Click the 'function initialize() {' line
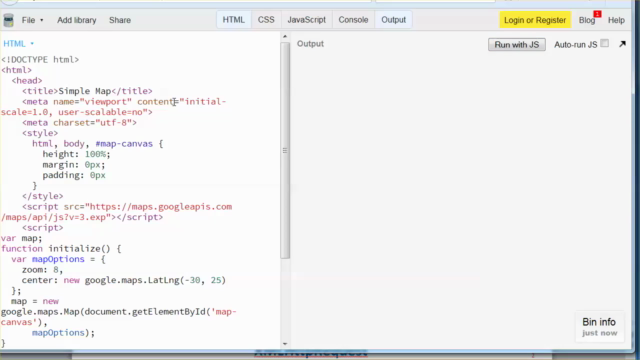 coord(61,249)
